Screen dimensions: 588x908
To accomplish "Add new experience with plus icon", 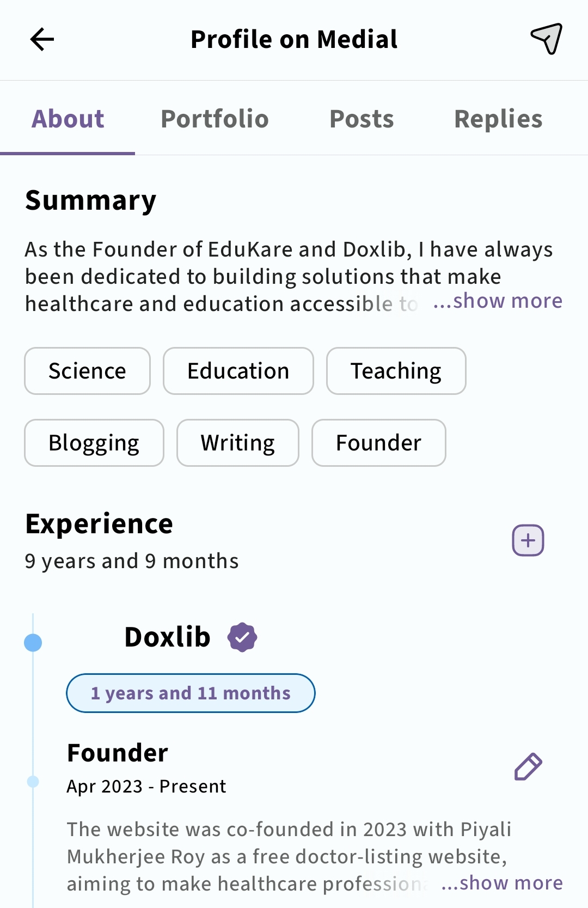I will click(528, 540).
